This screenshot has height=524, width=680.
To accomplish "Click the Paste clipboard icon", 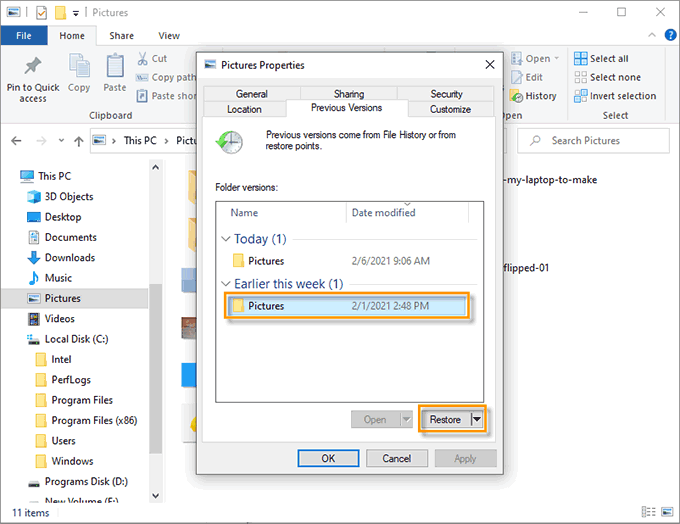I will [x=115, y=66].
